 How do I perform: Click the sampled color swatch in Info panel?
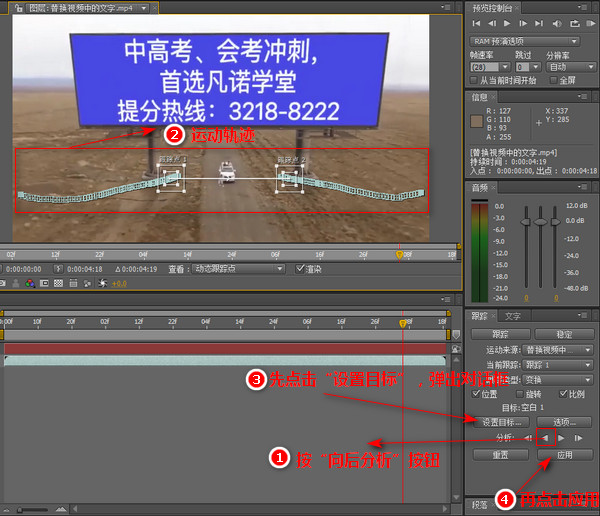(x=476, y=121)
